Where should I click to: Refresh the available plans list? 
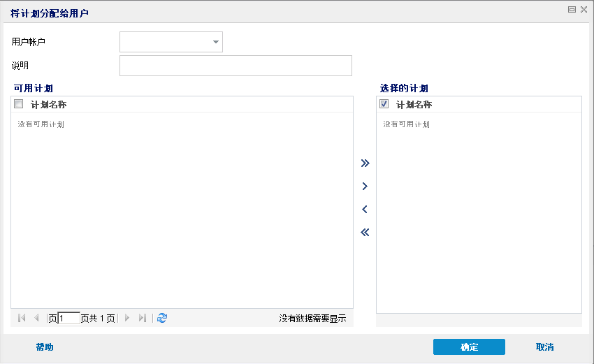162,318
